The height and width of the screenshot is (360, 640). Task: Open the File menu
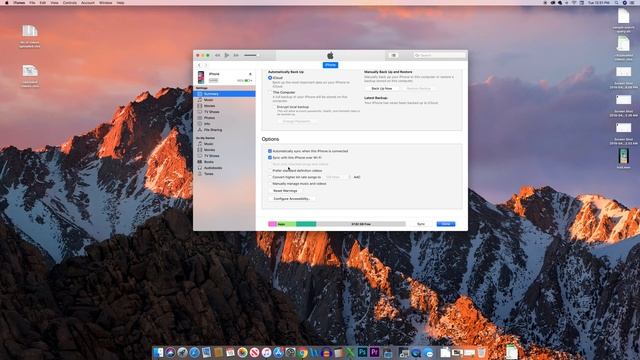pyautogui.click(x=32, y=2)
